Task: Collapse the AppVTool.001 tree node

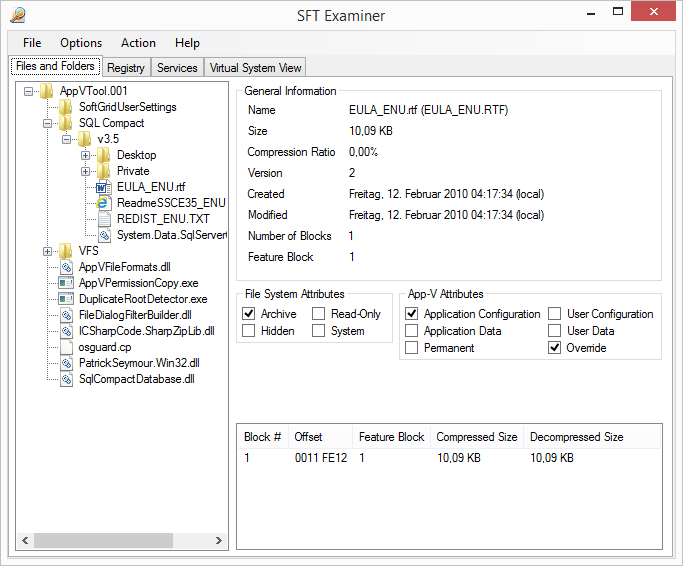Action: point(28,92)
